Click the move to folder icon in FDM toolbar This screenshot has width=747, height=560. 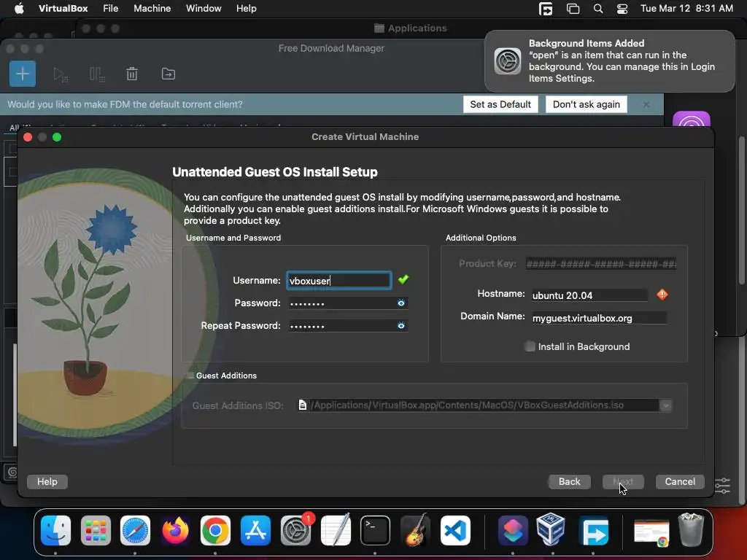tap(169, 74)
